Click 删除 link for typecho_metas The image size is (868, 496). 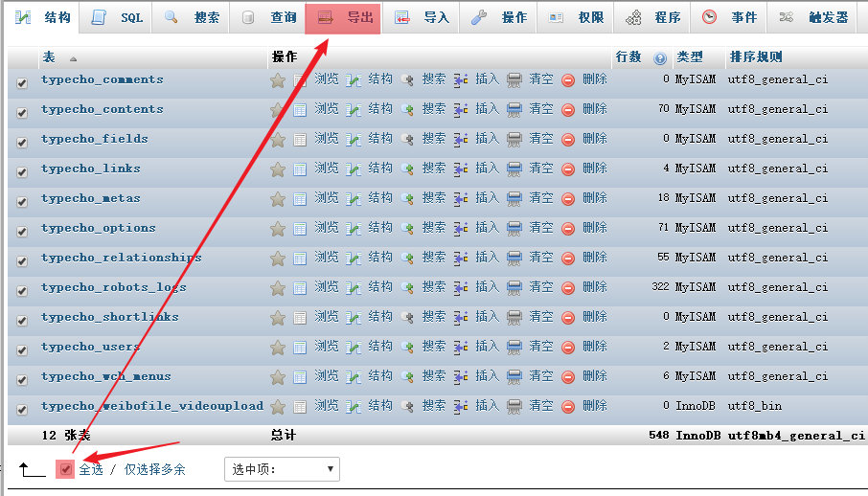point(595,198)
